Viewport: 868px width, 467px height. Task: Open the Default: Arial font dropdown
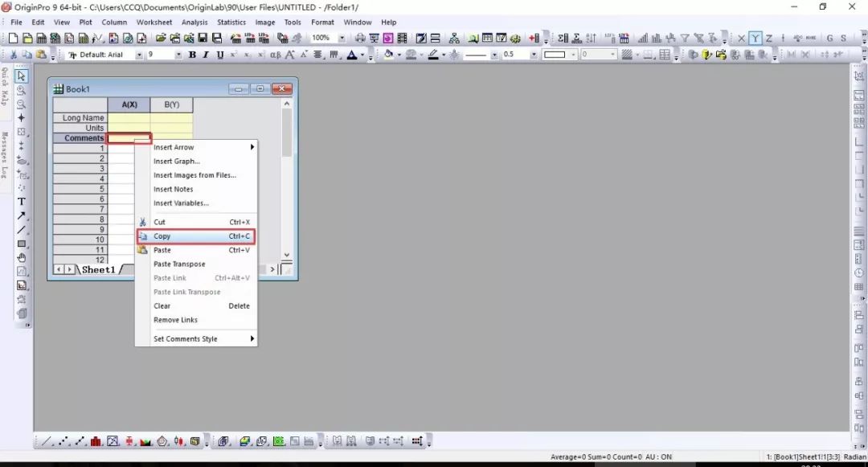click(x=139, y=54)
